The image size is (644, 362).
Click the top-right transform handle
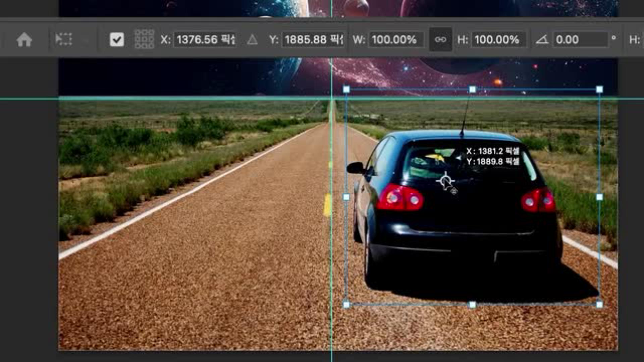(x=599, y=89)
